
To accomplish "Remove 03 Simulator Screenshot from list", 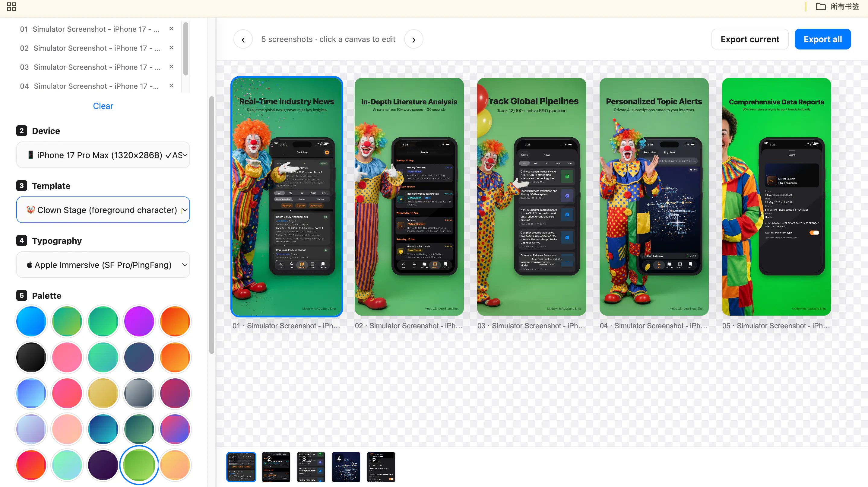I will [171, 67].
